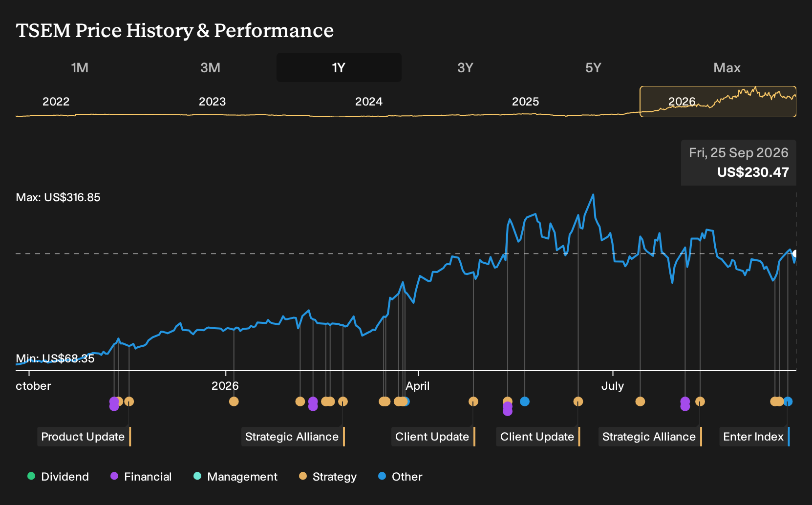This screenshot has width=812, height=505.
Task: Open the Product Update event label
Action: click(84, 437)
